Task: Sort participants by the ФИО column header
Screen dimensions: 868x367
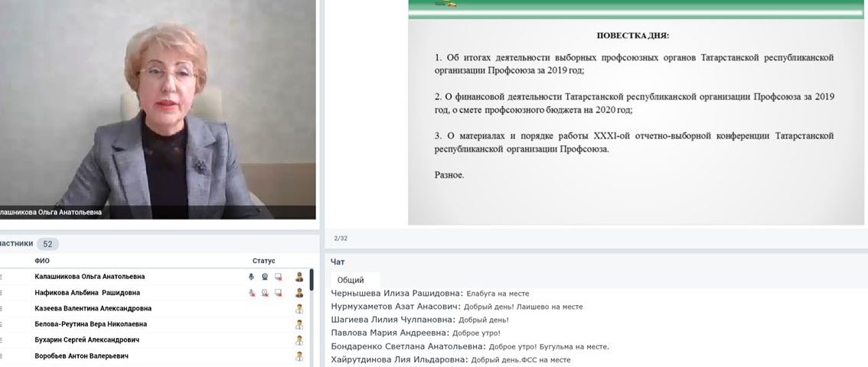Action: tap(42, 261)
